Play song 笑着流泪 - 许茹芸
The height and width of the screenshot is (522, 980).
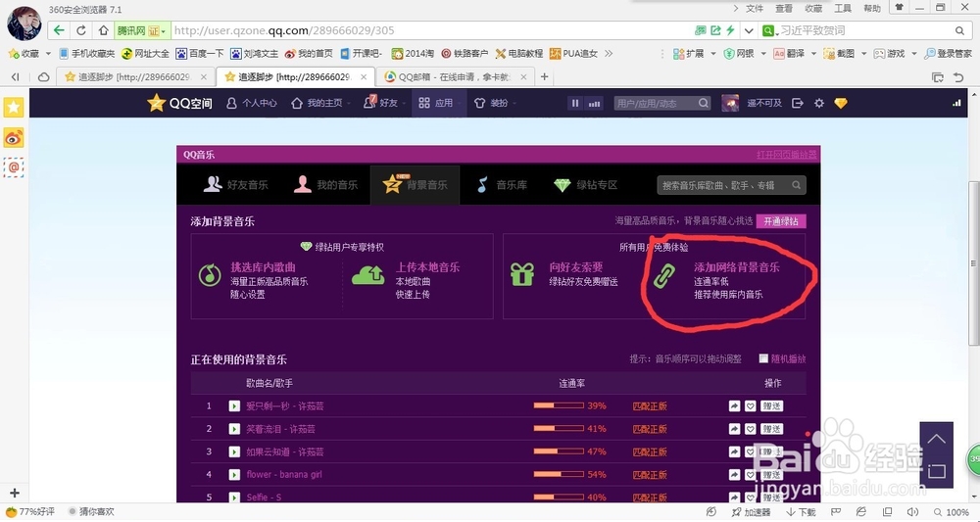pyautogui.click(x=234, y=429)
